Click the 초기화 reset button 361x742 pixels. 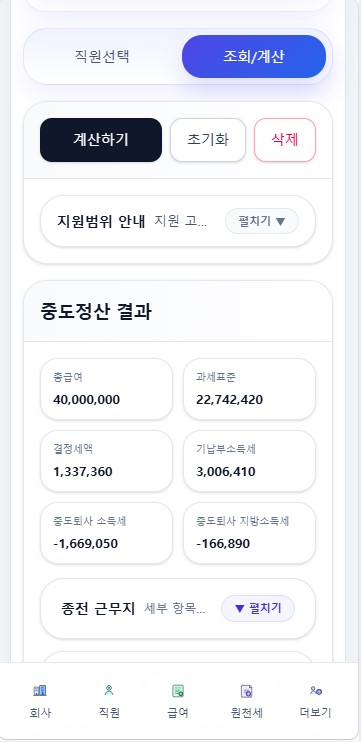(208, 140)
